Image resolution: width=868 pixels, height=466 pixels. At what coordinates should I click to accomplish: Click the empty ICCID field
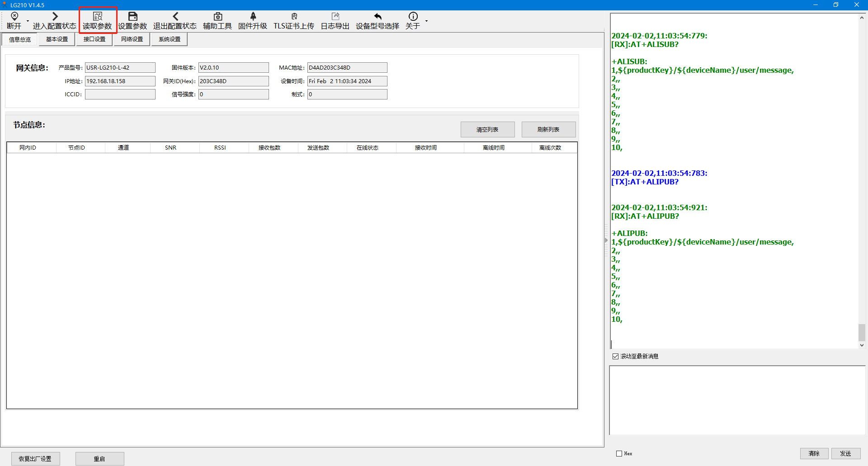[x=120, y=94]
